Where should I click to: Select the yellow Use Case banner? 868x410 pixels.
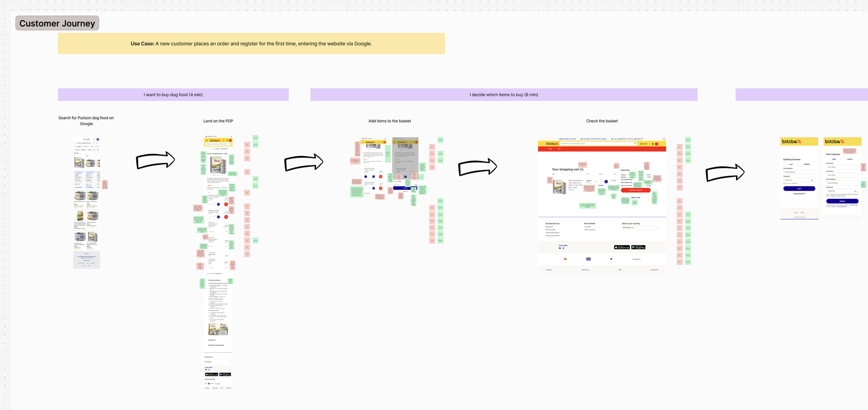(x=251, y=43)
